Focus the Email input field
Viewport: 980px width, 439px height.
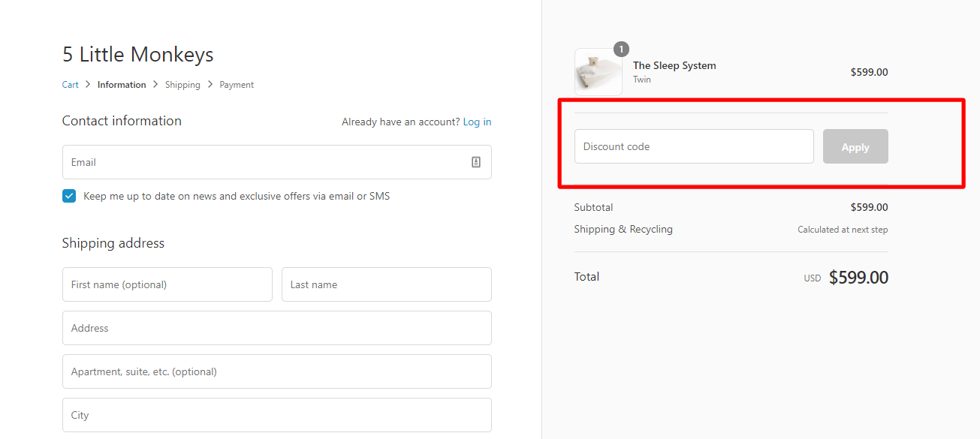coord(276,162)
